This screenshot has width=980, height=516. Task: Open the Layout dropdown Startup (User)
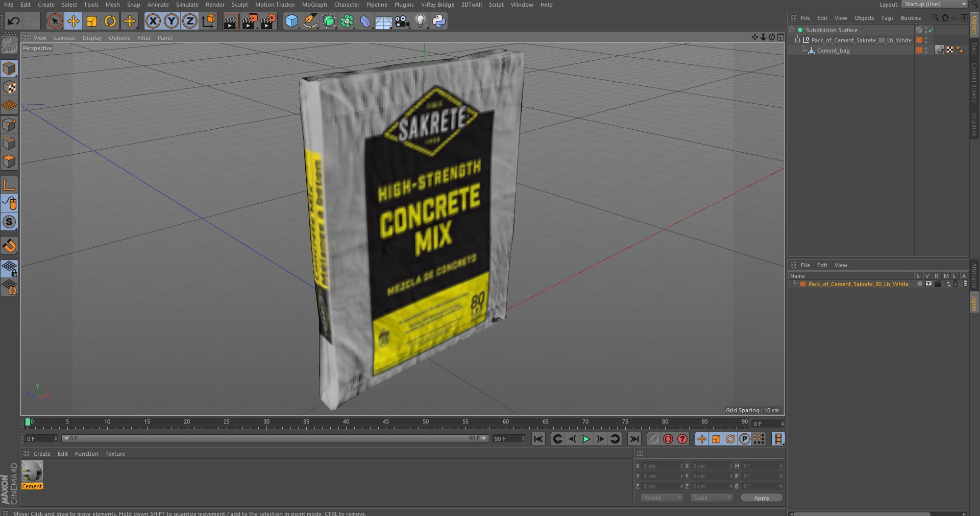(935, 4)
